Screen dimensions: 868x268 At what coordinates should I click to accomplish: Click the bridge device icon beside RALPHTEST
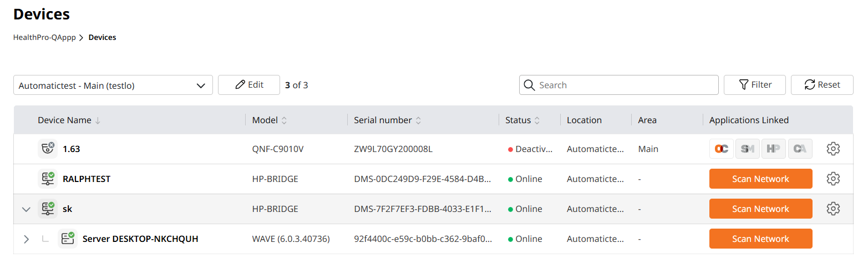47,179
